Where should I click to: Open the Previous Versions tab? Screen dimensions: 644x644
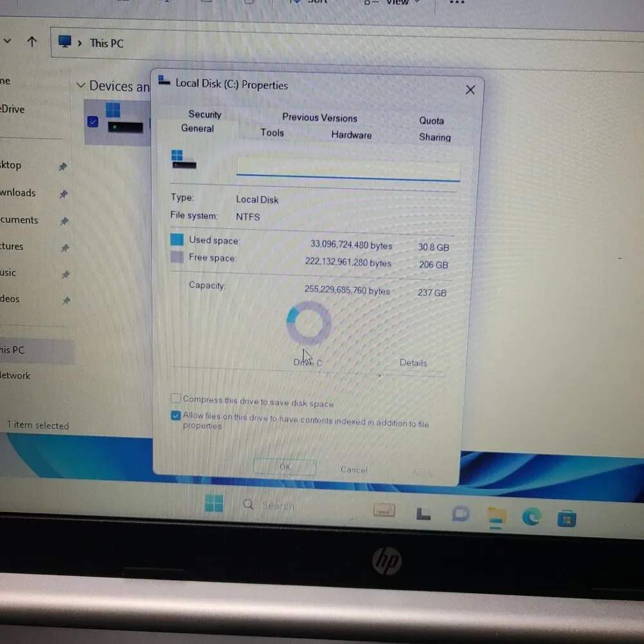319,117
